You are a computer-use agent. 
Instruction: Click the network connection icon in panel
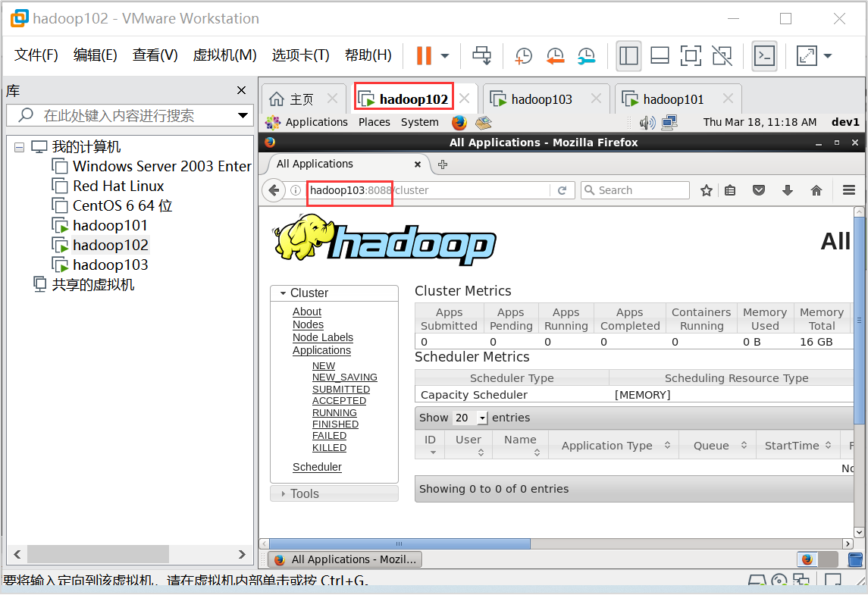[x=669, y=122]
